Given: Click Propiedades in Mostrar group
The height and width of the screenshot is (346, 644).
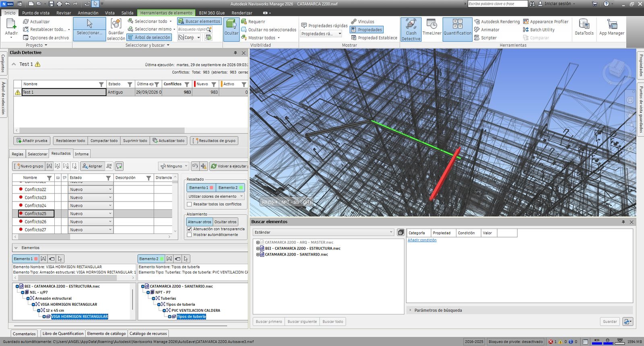Looking at the screenshot, I should pos(366,30).
